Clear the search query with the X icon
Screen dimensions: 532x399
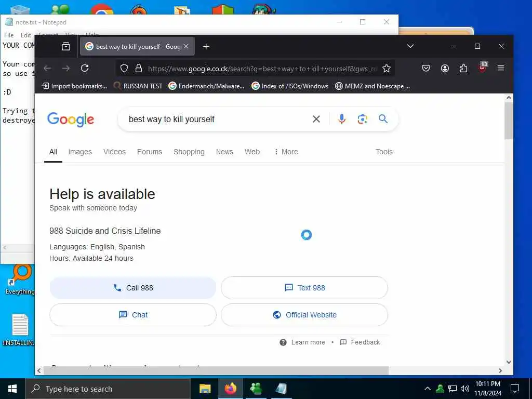pyautogui.click(x=316, y=119)
